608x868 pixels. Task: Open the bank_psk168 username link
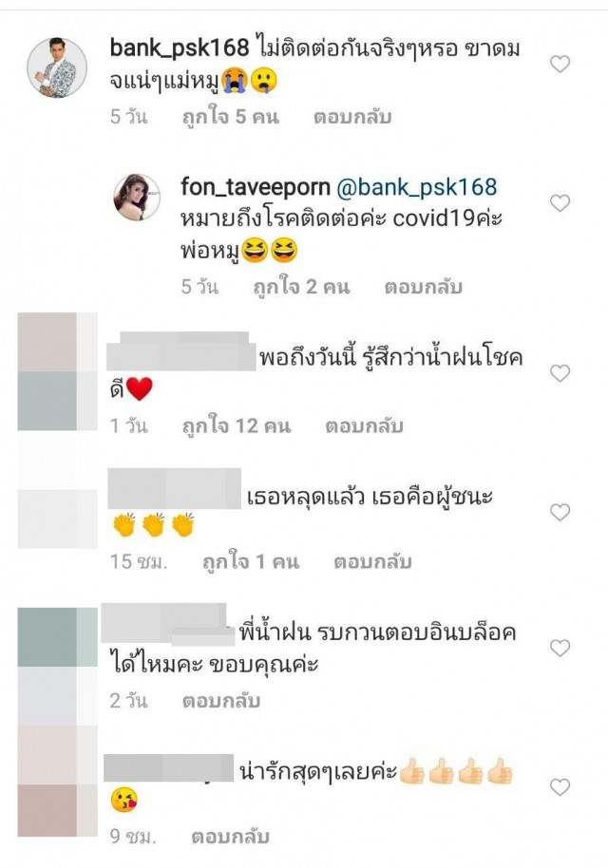180,48
